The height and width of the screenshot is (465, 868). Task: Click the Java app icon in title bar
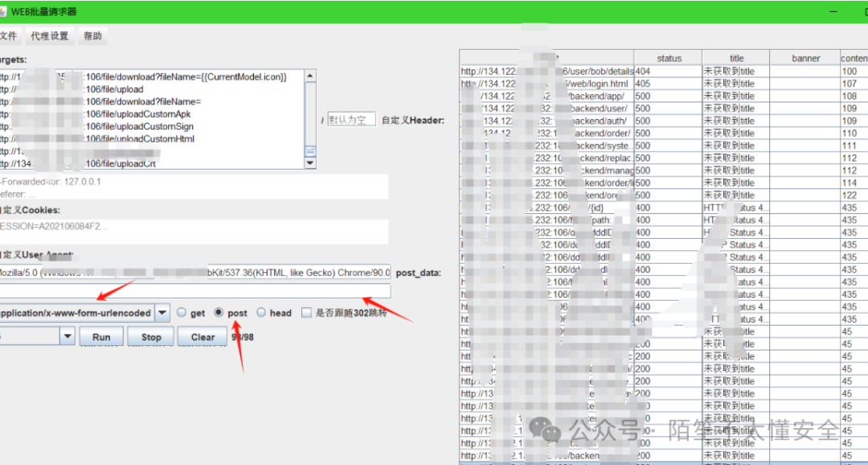pos(2,11)
